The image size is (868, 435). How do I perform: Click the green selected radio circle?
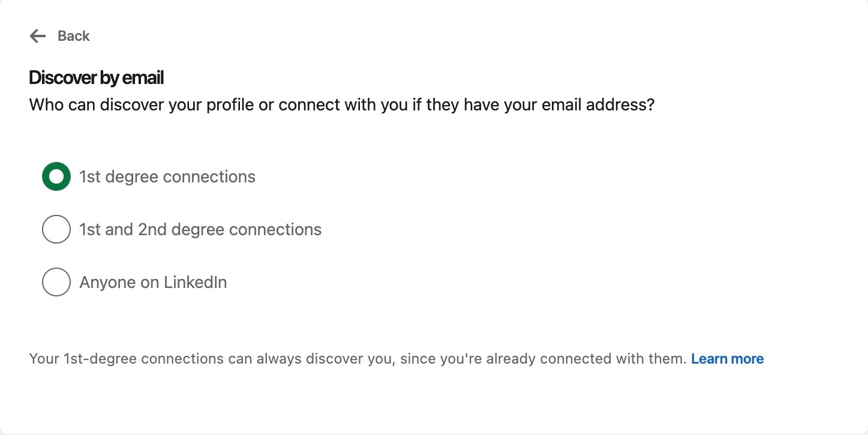point(56,177)
